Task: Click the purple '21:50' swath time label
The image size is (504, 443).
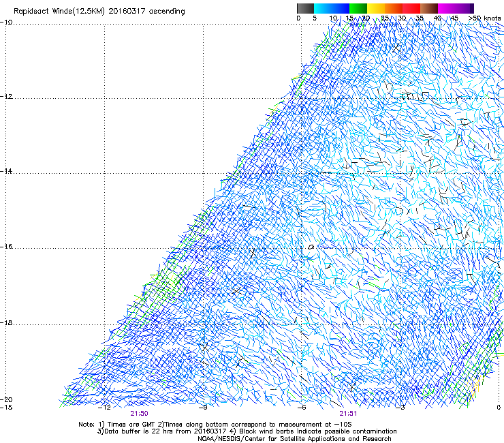Action: point(139,414)
